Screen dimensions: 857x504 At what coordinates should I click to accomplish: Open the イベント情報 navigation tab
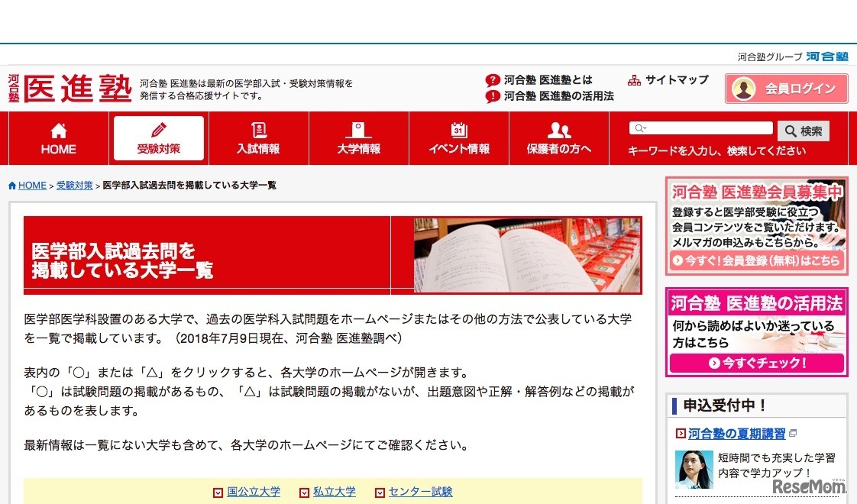click(459, 138)
